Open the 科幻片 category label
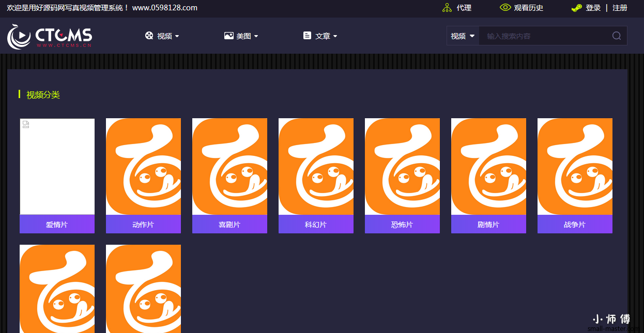Screen dimensions: 644x333 coord(316,224)
